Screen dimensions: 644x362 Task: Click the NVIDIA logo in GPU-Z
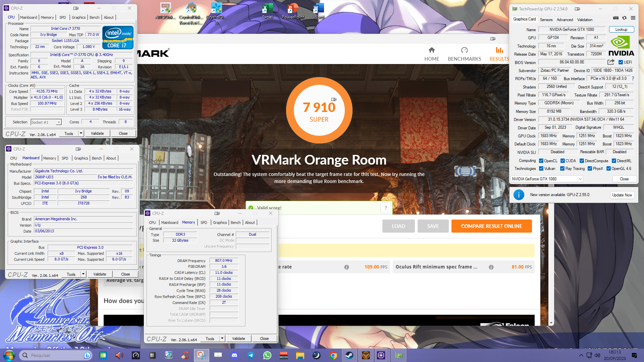(x=621, y=46)
